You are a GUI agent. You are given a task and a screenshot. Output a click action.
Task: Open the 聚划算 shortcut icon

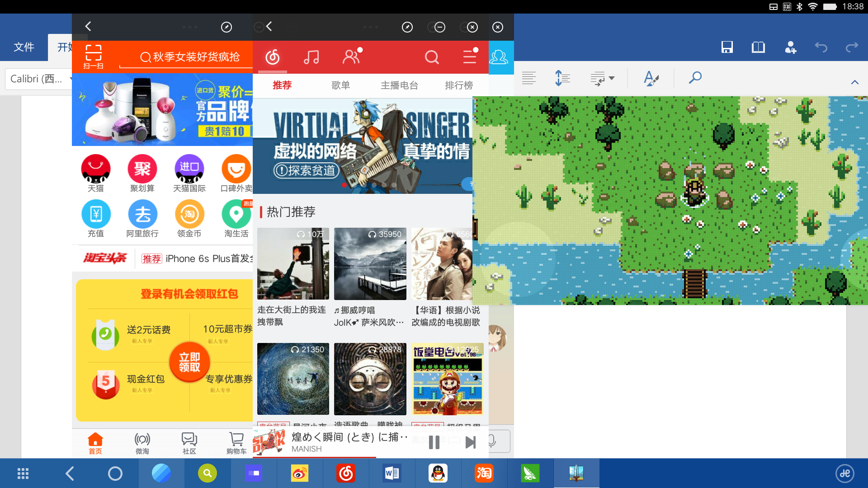pos(142,174)
